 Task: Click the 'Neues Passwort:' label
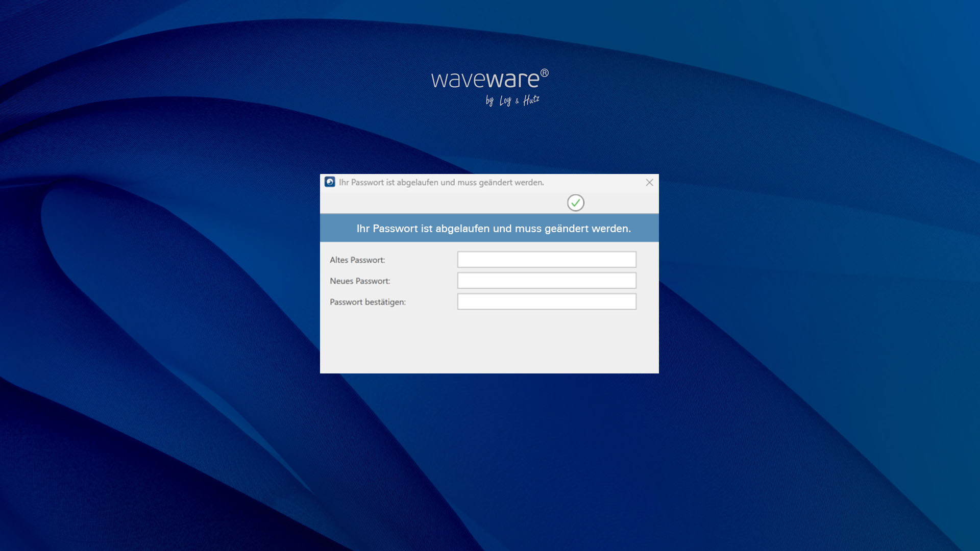click(360, 281)
